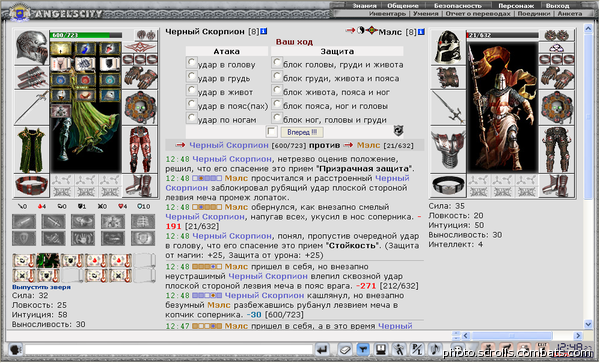Click the info icon next to Мэлс
The height and width of the screenshot is (363, 600).
pyautogui.click(x=421, y=32)
